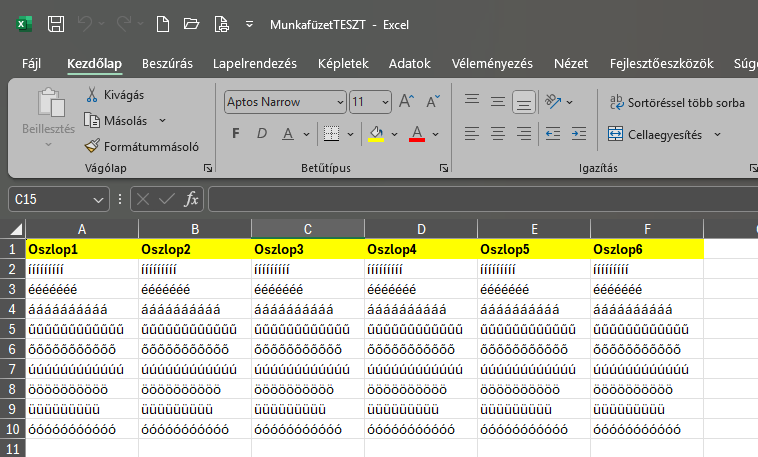This screenshot has width=758, height=457.
Task: Click inside the formula bar
Action: 483,199
